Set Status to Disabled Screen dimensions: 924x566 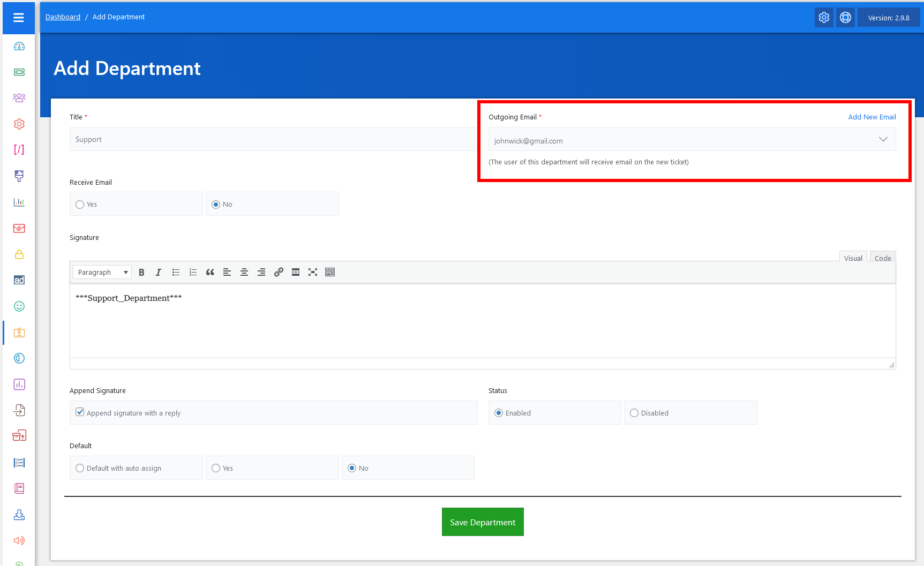pyautogui.click(x=634, y=413)
